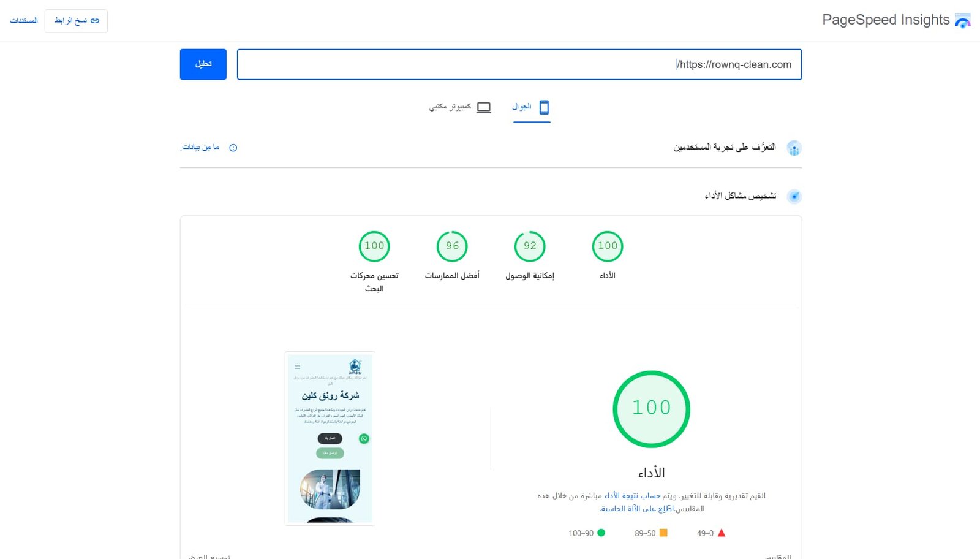Click the performance diagnosis section icon
Viewport: 980px width, 559px height.
point(794,196)
